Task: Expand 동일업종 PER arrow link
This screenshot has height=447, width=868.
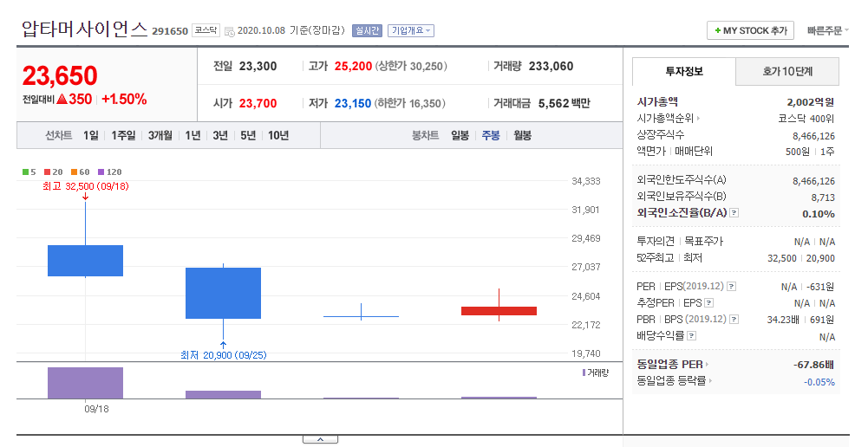Action: [x=673, y=365]
